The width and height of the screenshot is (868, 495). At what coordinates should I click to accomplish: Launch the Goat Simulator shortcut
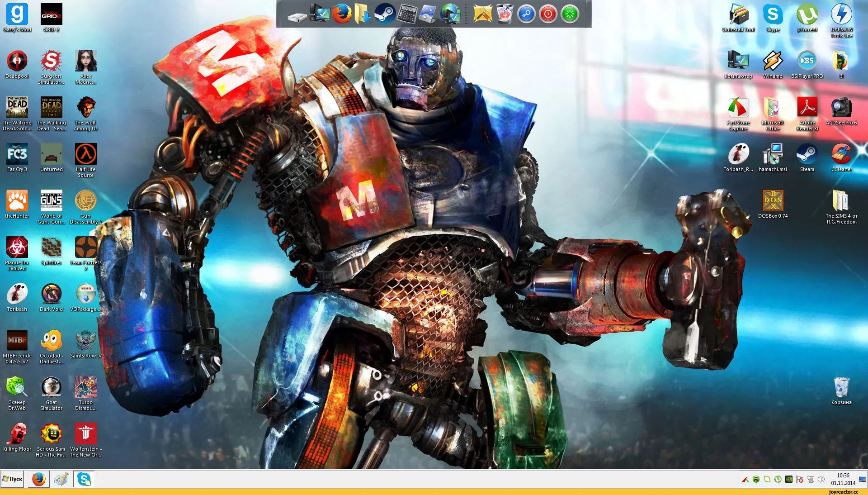click(x=52, y=393)
